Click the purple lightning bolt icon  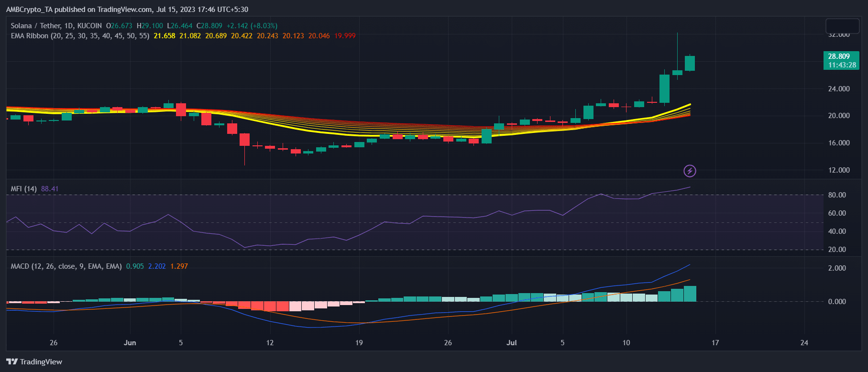pyautogui.click(x=690, y=171)
